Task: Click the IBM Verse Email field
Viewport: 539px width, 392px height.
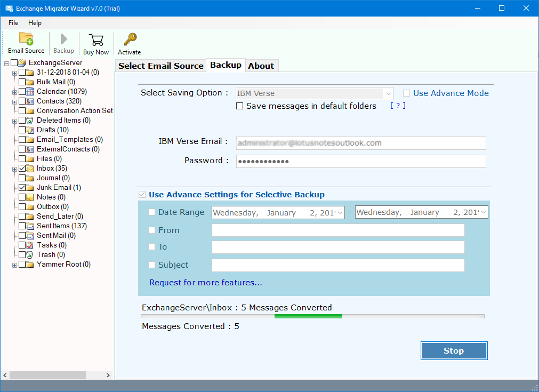Action: [x=361, y=143]
